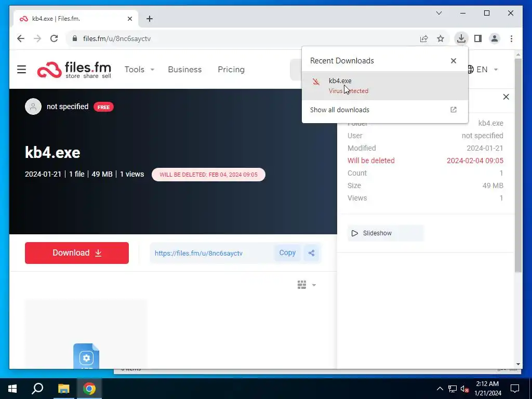Click the files.fm logo
This screenshot has height=399, width=532.
click(x=74, y=70)
